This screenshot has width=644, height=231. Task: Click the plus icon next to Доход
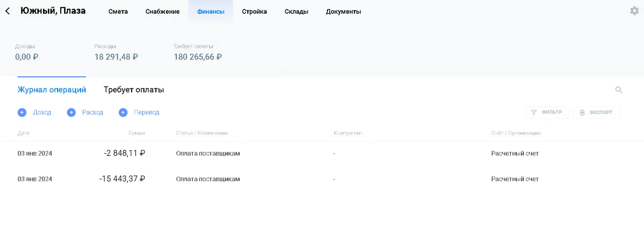click(22, 112)
